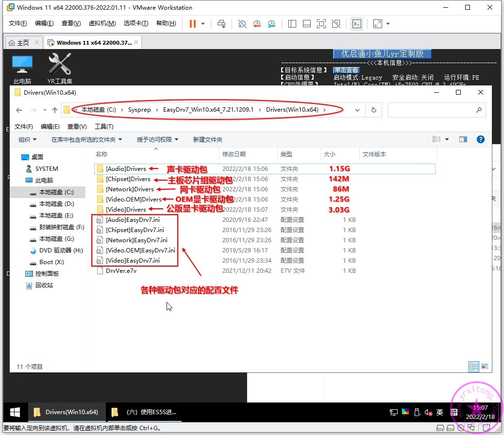
Task: Click the VMware stretch guest display icon
Action: click(x=378, y=24)
